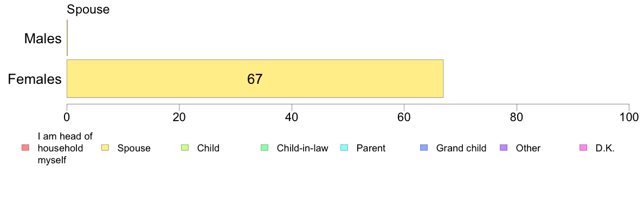Click the 40 tick on the x-axis
This screenshot has width=644, height=199.
pyautogui.click(x=292, y=117)
